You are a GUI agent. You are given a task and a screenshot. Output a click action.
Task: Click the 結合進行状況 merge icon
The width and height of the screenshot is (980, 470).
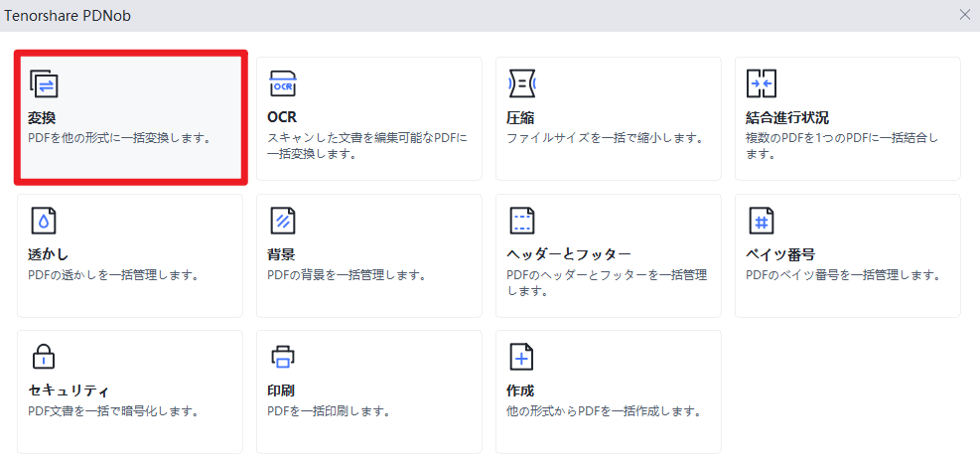762,83
